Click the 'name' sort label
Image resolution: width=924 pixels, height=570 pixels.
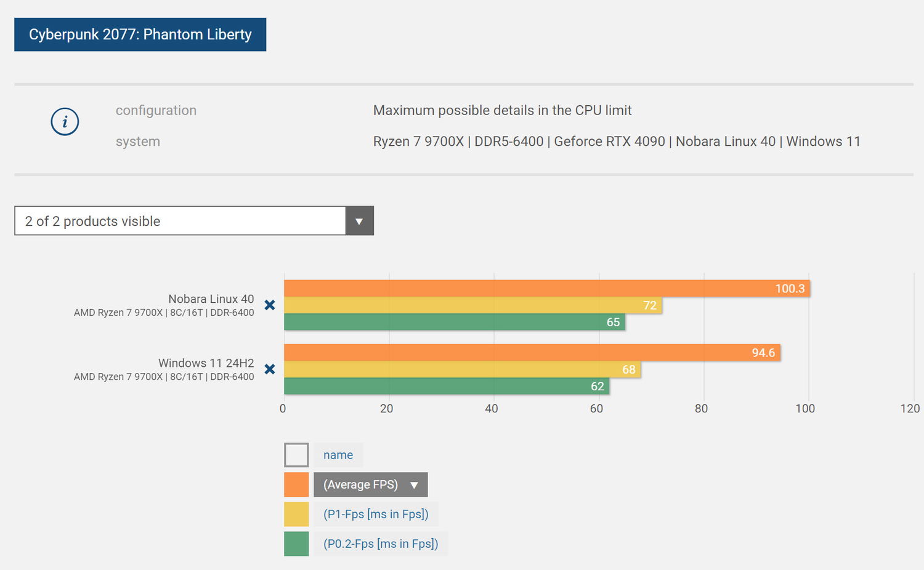pos(338,455)
